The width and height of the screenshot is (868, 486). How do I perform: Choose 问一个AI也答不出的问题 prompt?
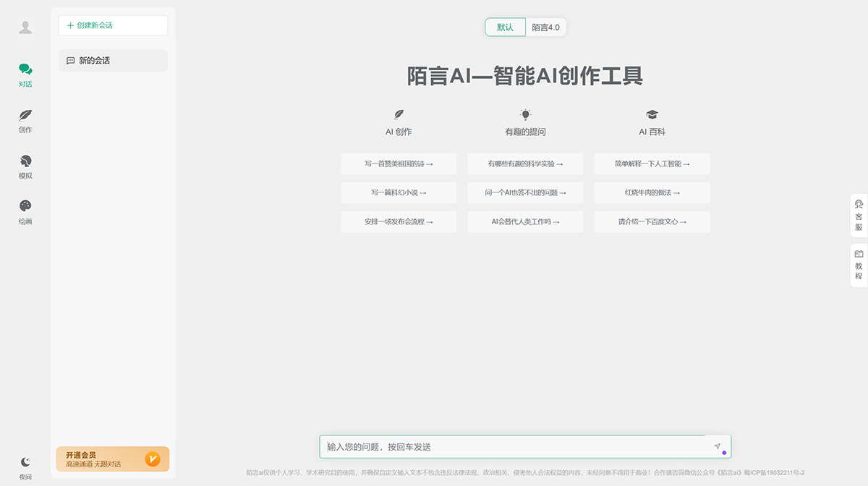tap(525, 193)
